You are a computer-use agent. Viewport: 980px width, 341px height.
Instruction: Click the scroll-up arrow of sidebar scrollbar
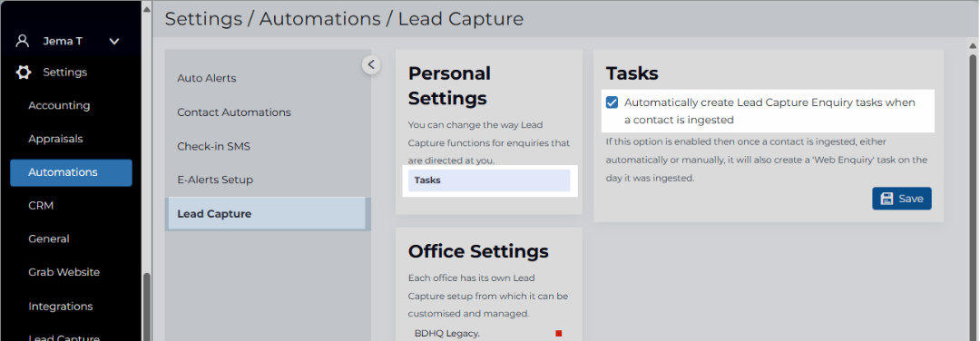point(147,9)
